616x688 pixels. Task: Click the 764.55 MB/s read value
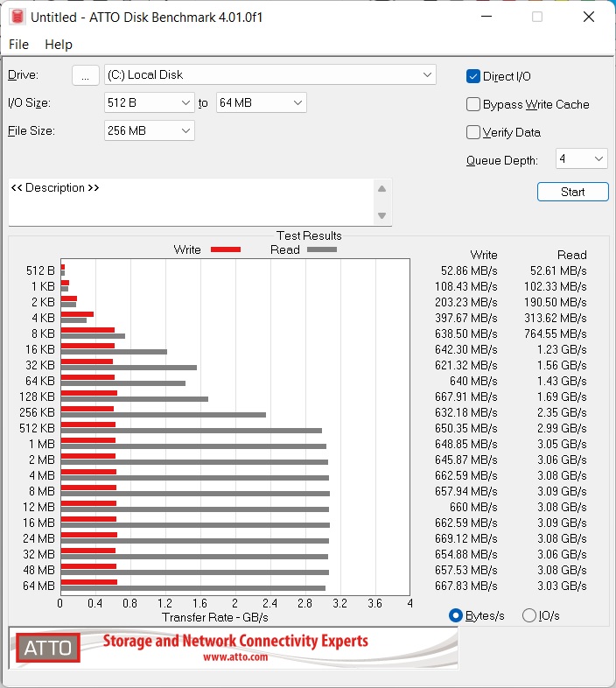555,333
